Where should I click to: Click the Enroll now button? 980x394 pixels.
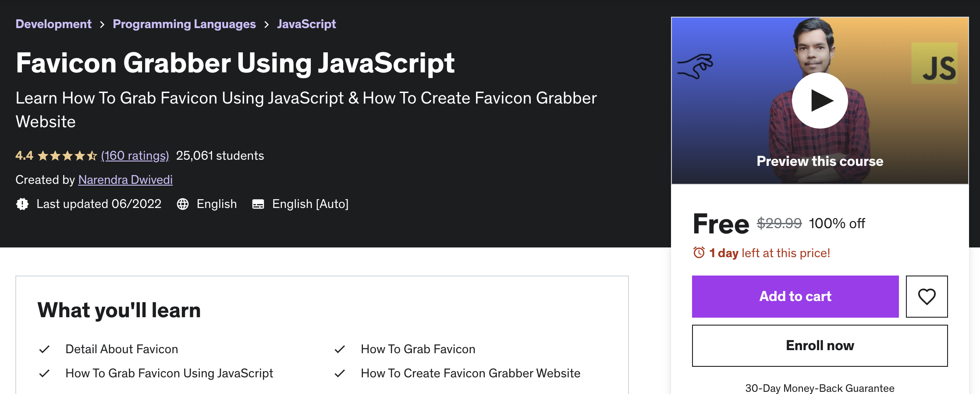[x=820, y=346]
